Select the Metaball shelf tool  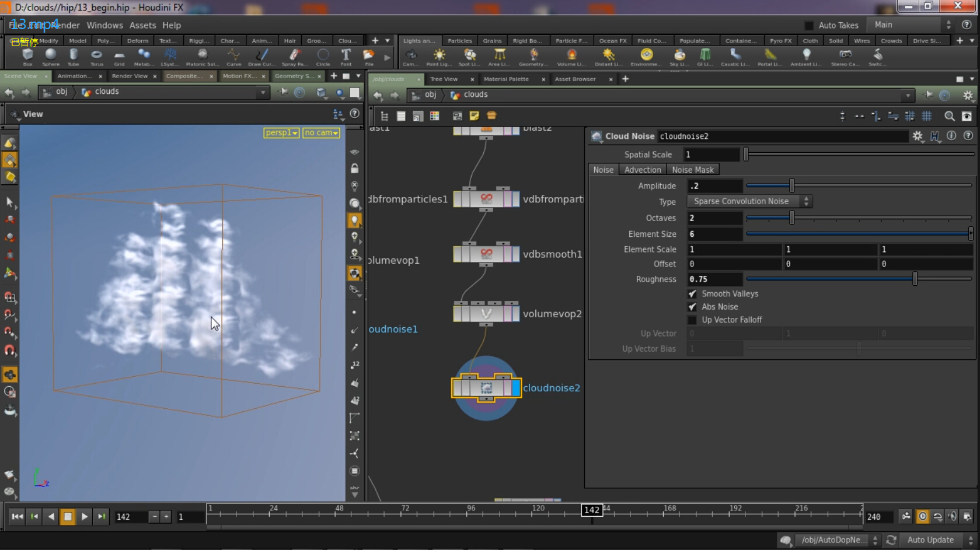[x=143, y=57]
